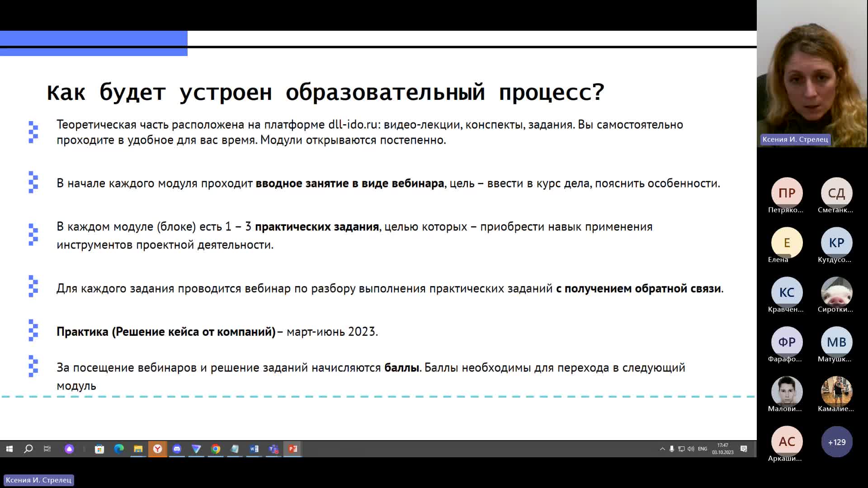Click the presenter name tag at bottom-left
The height and width of the screenshot is (488, 868).
tap(38, 480)
